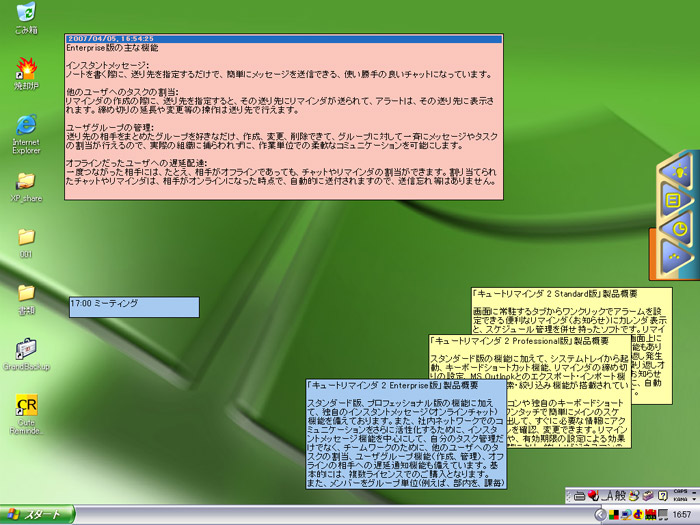Click the note list icon on Cute Reminder tab
This screenshot has width=700, height=525.
coord(674,200)
